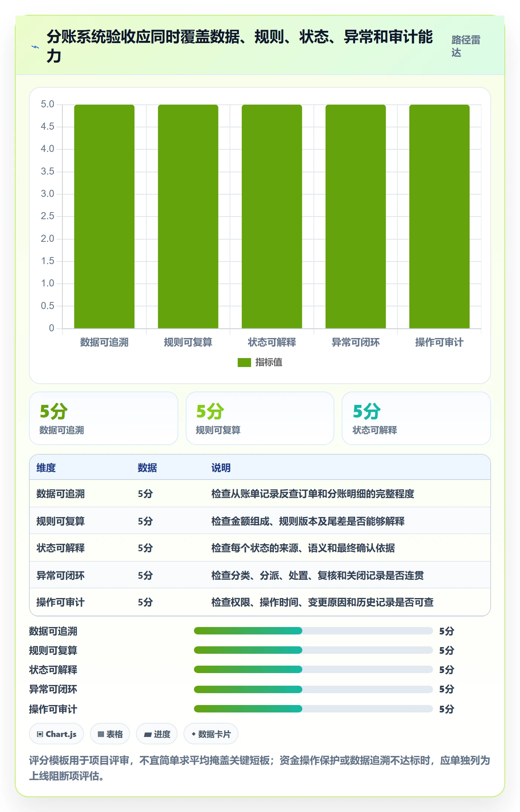Screen dimensions: 520x812
Task: Select the 规则可复算 table row cell
Action: pyautogui.click(x=61, y=521)
